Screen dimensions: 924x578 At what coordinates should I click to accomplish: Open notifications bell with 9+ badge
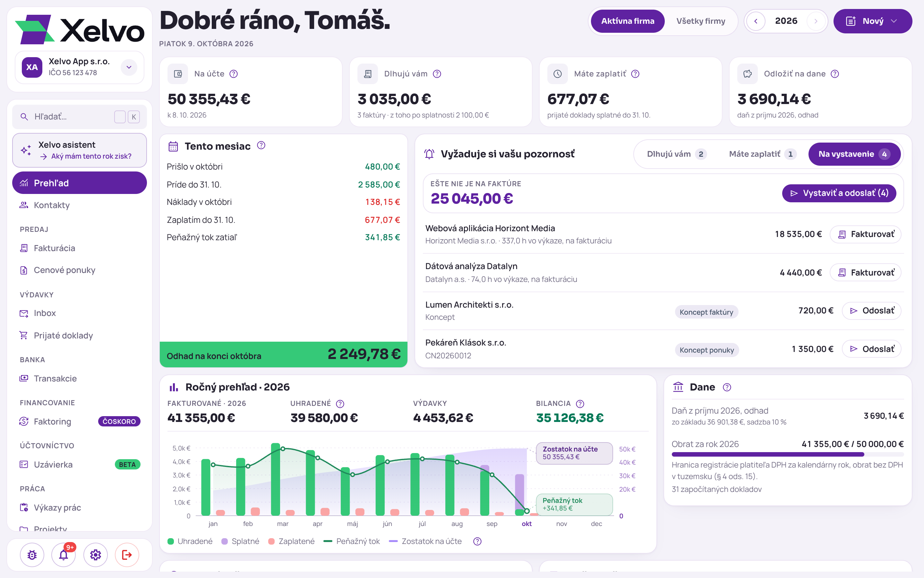tap(64, 555)
